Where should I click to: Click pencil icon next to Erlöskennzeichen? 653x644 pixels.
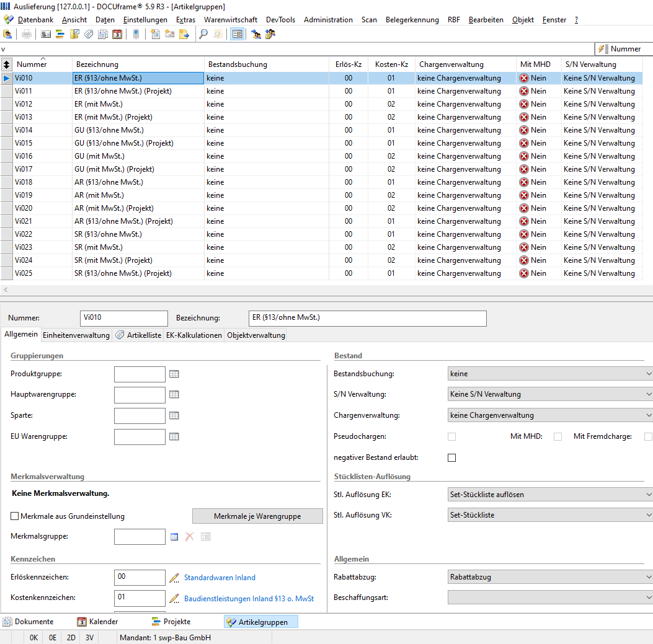click(174, 578)
